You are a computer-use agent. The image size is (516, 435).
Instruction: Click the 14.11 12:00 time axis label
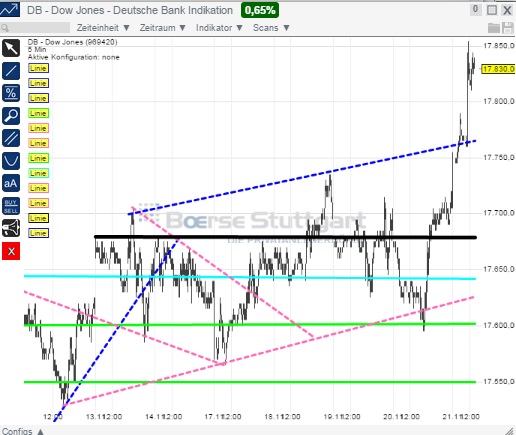(164, 417)
